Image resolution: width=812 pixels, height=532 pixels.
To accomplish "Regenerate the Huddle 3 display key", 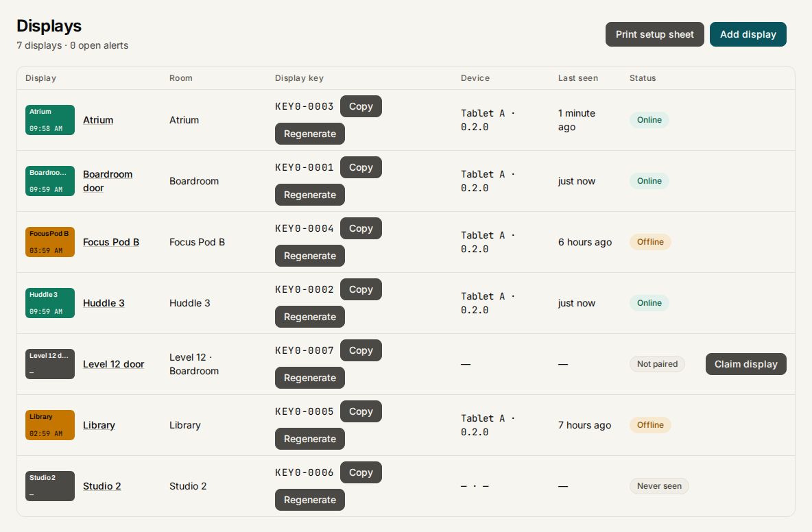I will (310, 317).
